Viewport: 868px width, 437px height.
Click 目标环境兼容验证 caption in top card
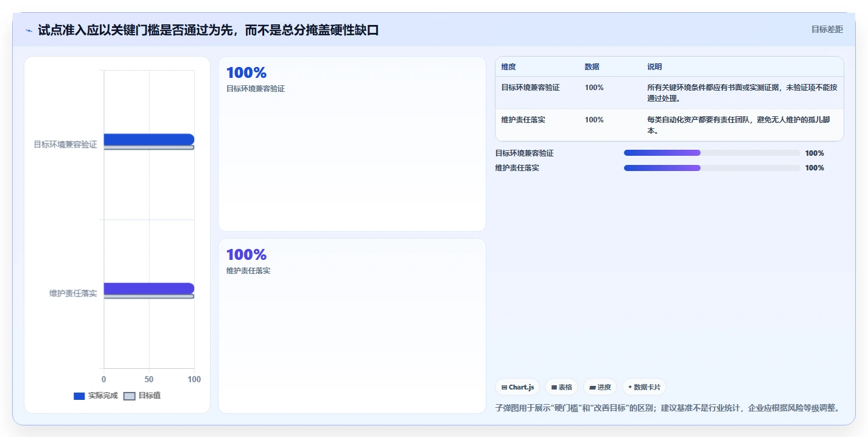point(256,88)
